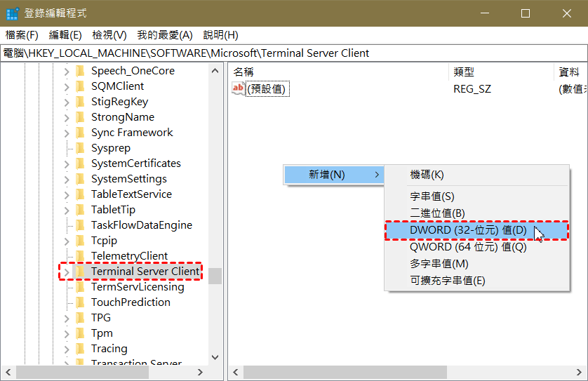Expand the TPG key
588x381 pixels.
(67, 318)
